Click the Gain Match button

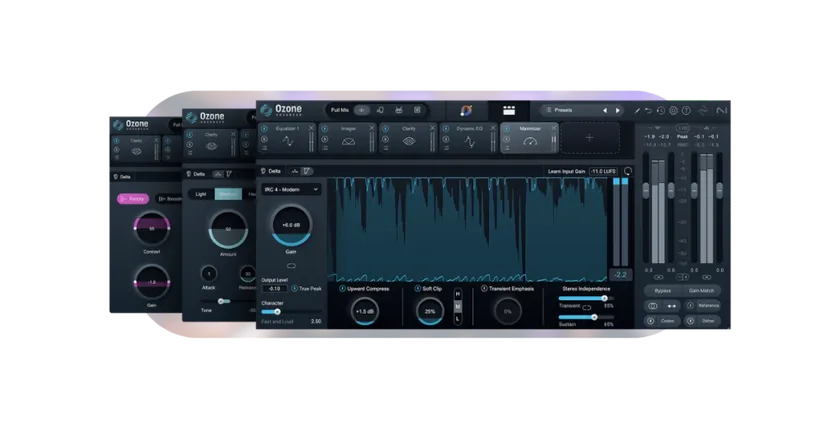coord(701,291)
